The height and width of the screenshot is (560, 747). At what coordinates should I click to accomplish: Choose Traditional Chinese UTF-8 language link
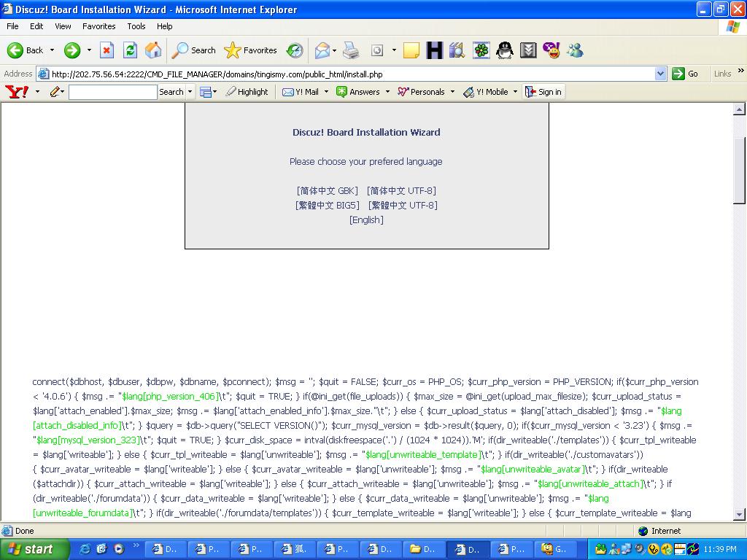[x=403, y=205]
